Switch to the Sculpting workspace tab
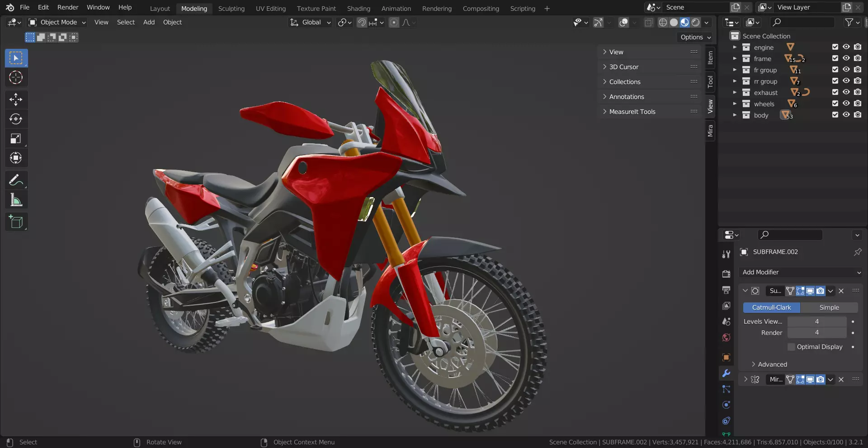 coord(231,8)
